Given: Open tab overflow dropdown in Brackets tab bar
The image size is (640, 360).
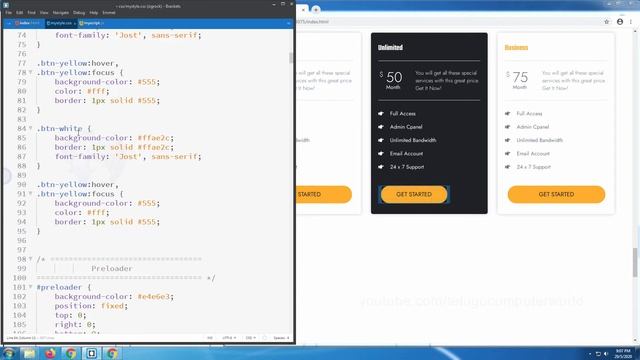Looking at the screenshot, I should (x=289, y=23).
